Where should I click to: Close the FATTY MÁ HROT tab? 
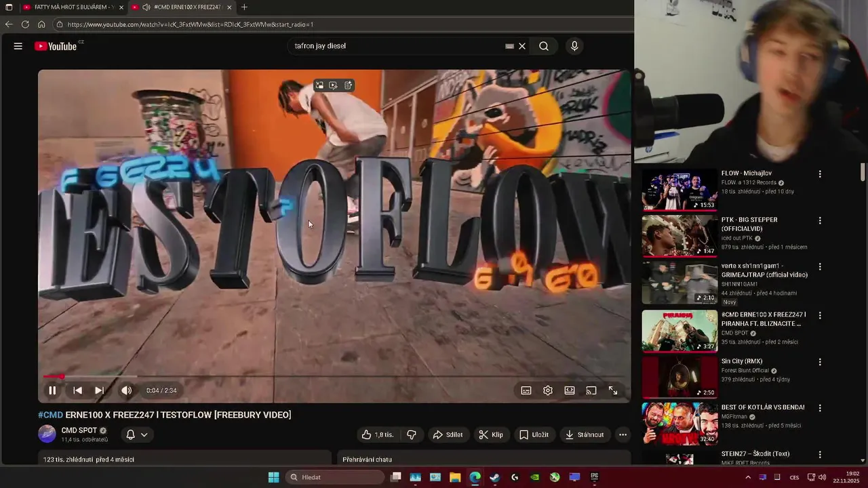121,7
